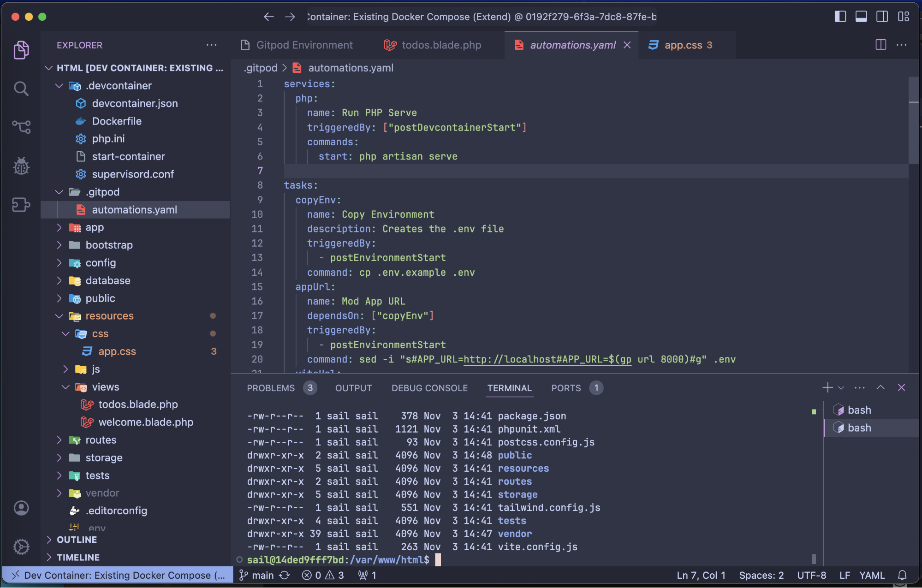
Task: Click the notifications bell in status bar
Action: (x=902, y=575)
